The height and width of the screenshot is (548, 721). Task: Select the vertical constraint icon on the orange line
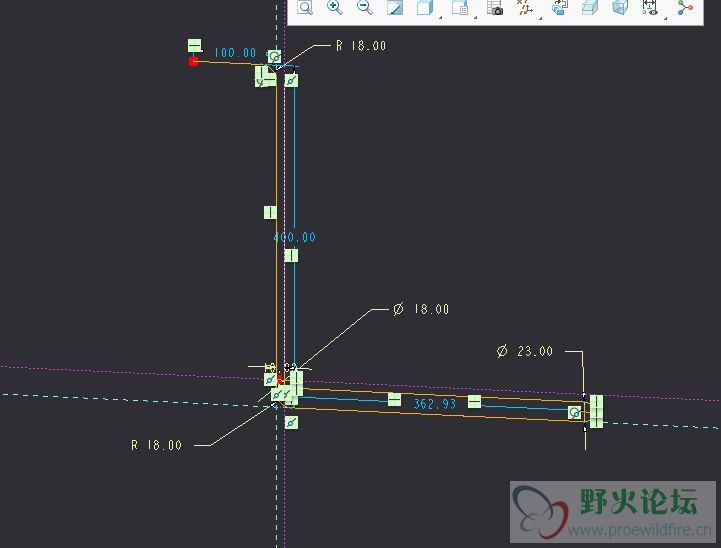(x=270, y=212)
